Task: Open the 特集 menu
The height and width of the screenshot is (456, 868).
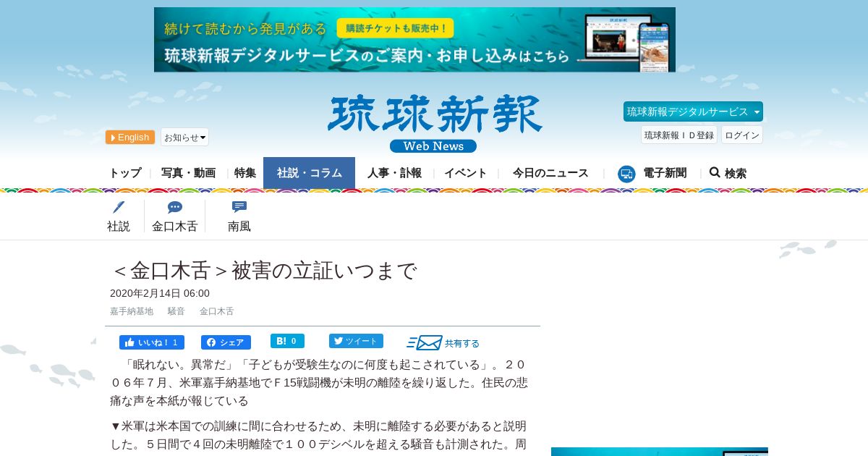Action: click(x=245, y=173)
